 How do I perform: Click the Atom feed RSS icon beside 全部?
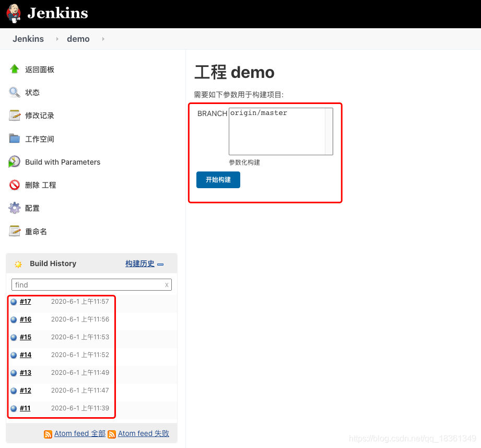tap(48, 433)
